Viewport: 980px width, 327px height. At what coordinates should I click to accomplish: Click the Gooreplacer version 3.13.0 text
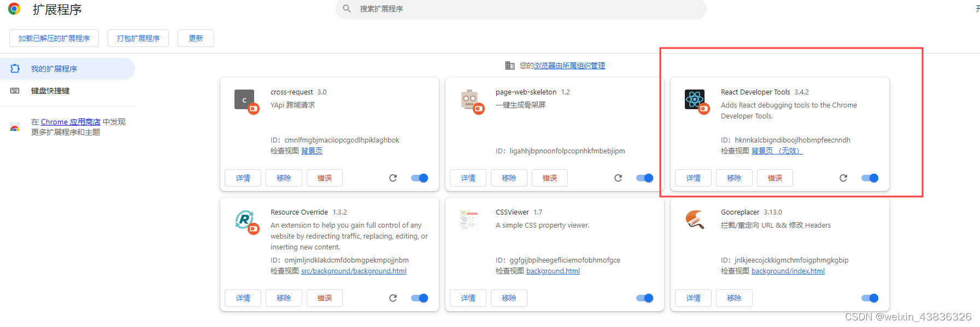coord(773,212)
